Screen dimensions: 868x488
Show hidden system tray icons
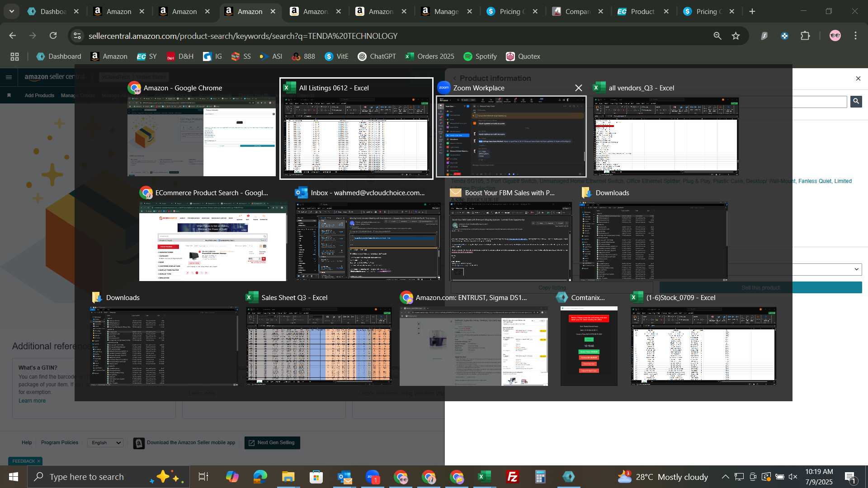tap(725, 477)
